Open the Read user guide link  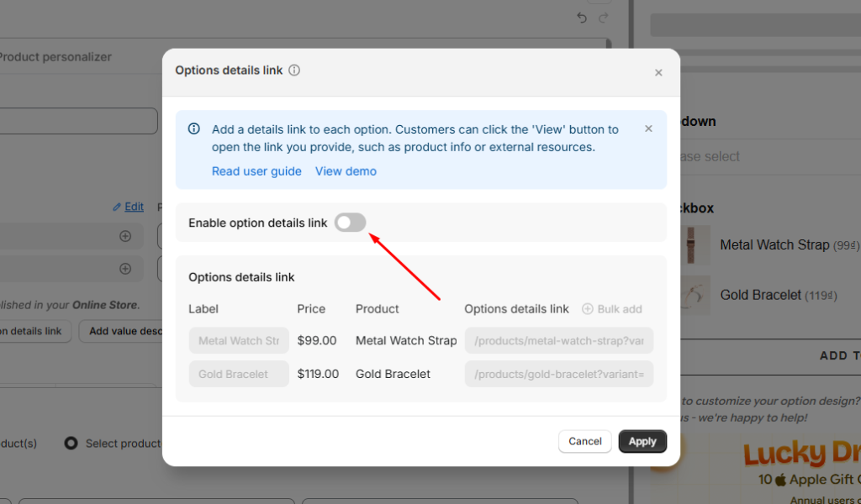(256, 171)
